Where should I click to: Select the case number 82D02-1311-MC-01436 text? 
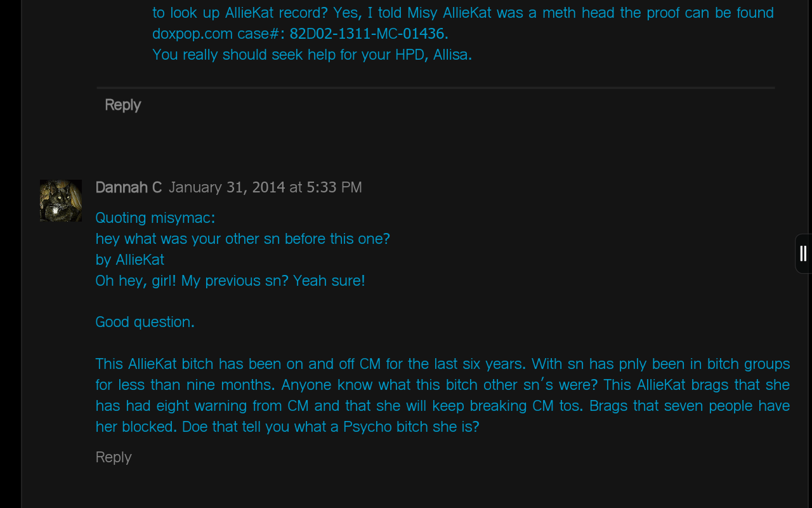[x=369, y=34]
